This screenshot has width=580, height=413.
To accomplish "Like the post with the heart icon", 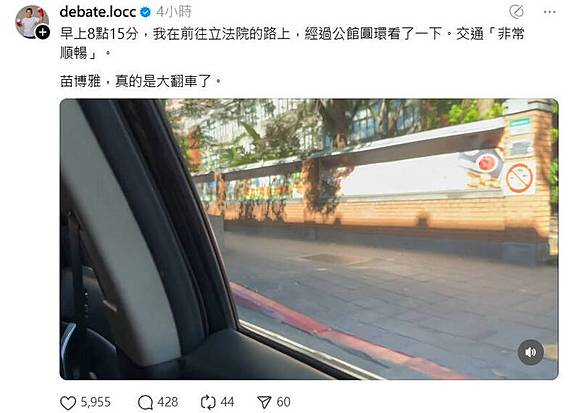I will (x=68, y=402).
